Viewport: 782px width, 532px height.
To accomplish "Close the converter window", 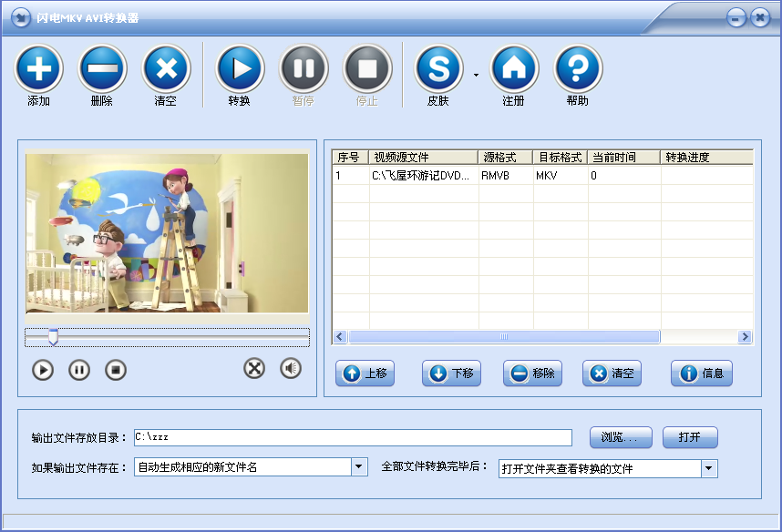I will 760,18.
